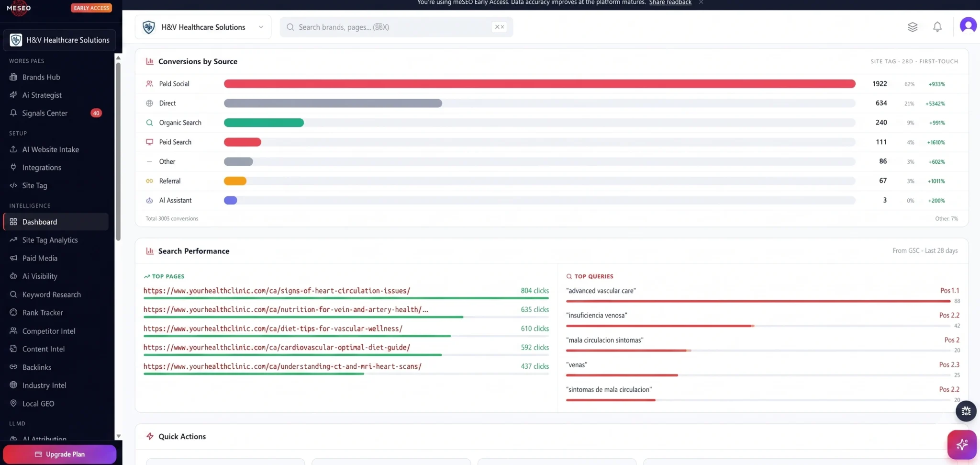Viewport: 980px width, 465px height.
Task: Click the stacked layers icon in header
Action: 912,27
